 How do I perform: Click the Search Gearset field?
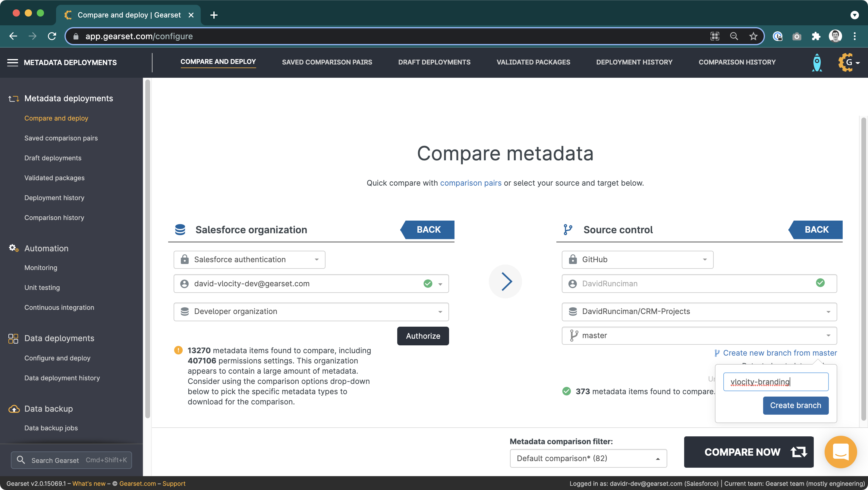[x=71, y=460]
